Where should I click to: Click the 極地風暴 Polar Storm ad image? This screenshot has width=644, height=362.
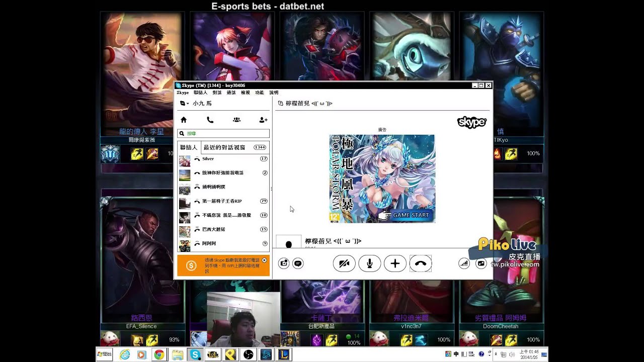[382, 178]
